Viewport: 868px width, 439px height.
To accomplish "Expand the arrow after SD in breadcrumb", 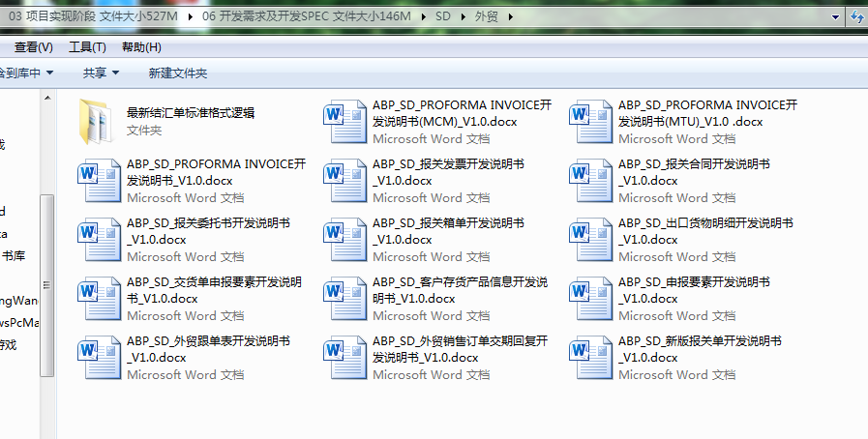I will 463,17.
